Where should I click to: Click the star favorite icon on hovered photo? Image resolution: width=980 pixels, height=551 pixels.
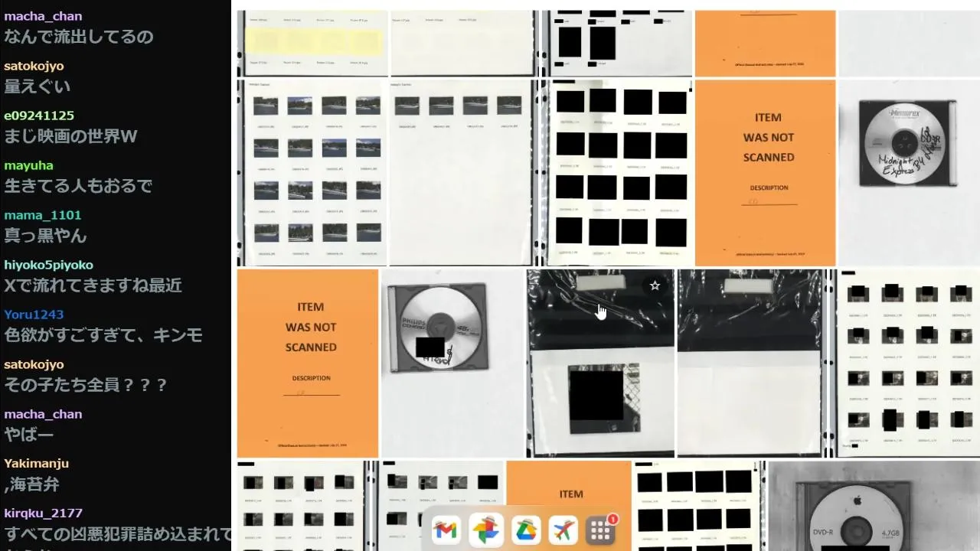(x=655, y=285)
